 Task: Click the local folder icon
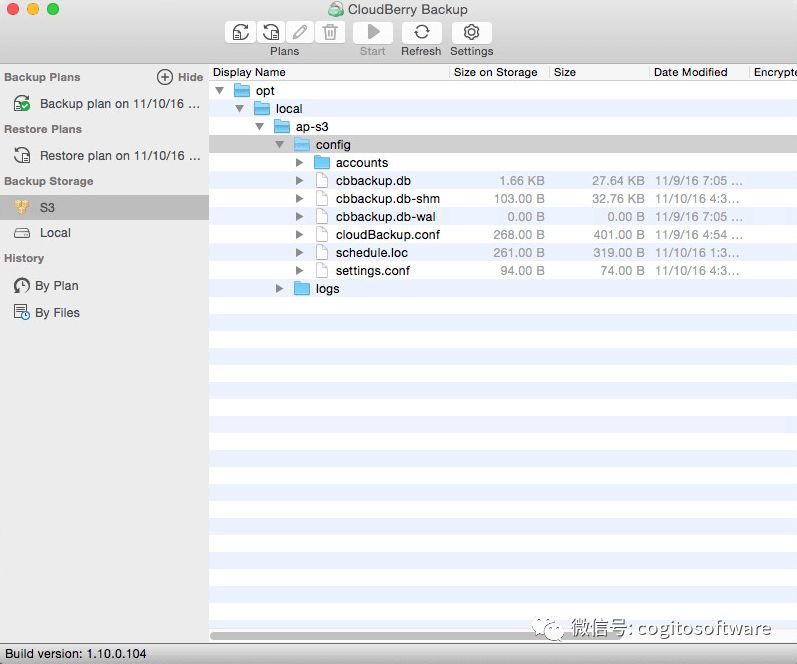[262, 108]
